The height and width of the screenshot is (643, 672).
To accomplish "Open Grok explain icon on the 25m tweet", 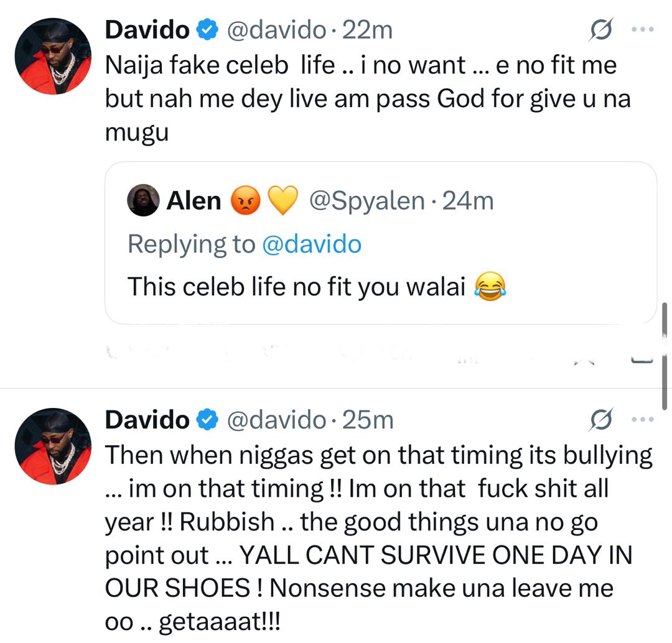I will (602, 420).
